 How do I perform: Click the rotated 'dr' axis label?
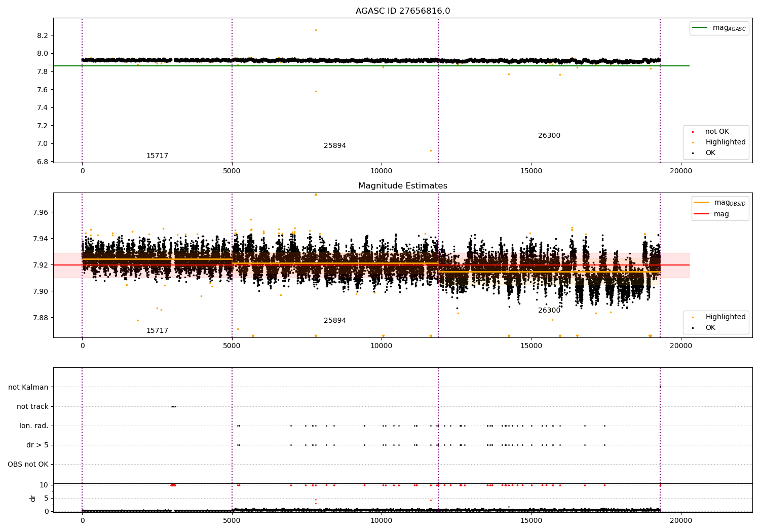tap(33, 499)
